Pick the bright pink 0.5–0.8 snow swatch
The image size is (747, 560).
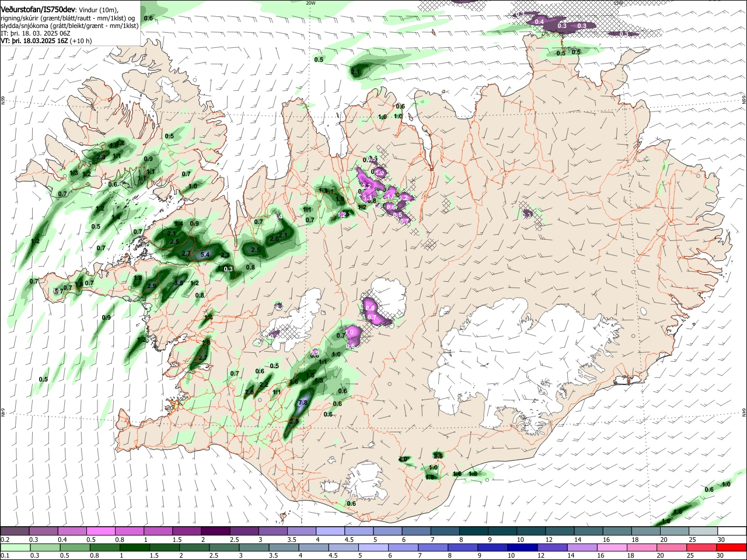(x=100, y=531)
